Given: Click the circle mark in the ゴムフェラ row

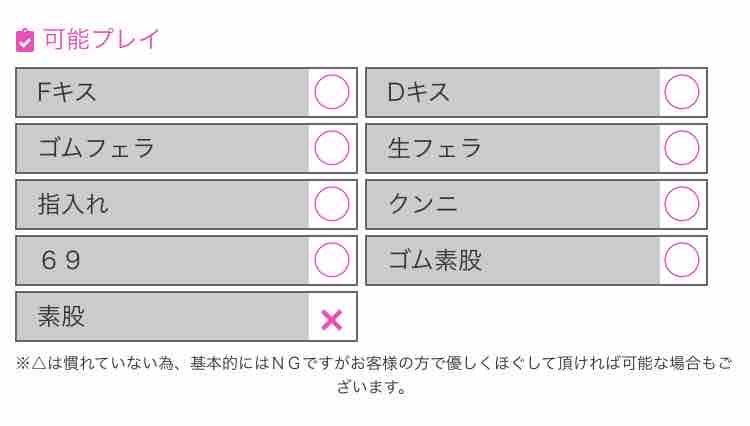Looking at the screenshot, I should click(332, 148).
